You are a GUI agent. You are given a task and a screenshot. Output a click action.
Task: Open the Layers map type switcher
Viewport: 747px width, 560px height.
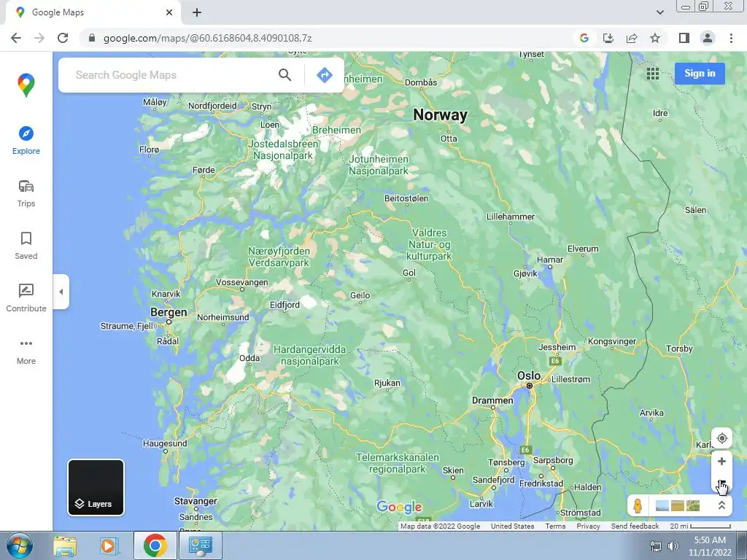96,487
